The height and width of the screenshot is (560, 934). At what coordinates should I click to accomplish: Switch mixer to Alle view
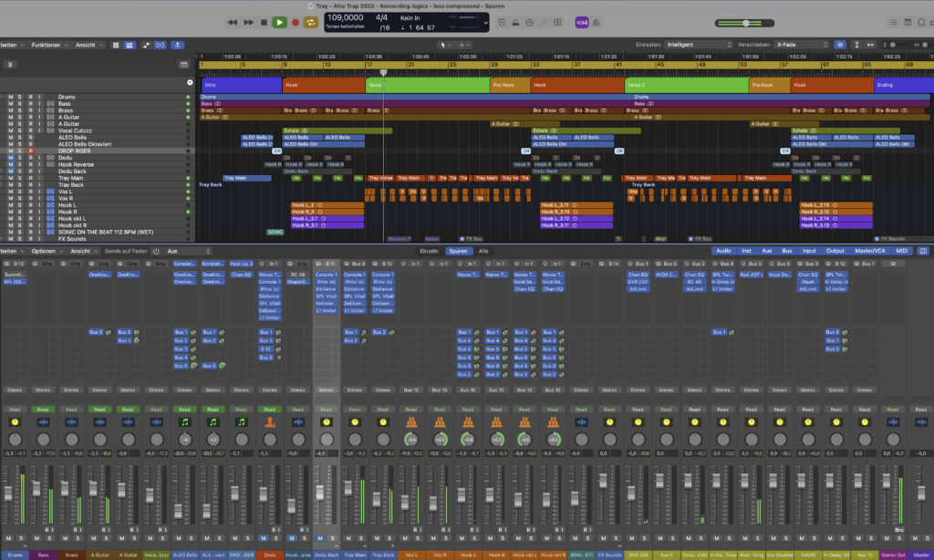[x=483, y=252]
